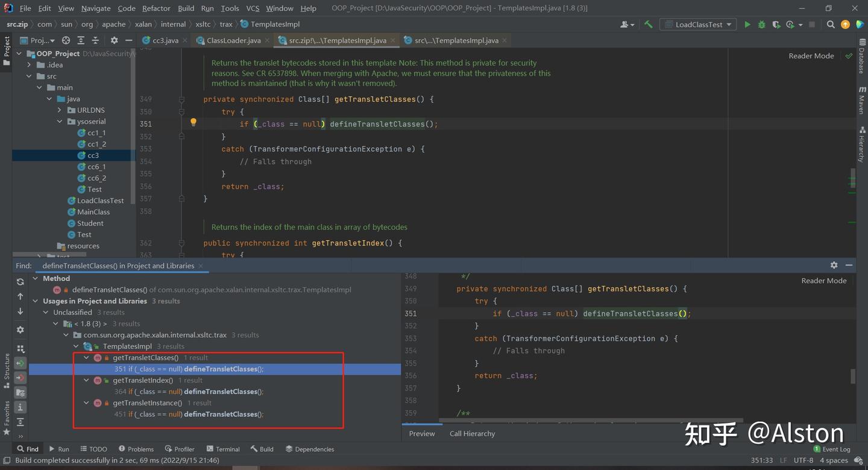This screenshot has width=868, height=470.
Task: Toggle the usage preview info icon
Action: click(20, 407)
